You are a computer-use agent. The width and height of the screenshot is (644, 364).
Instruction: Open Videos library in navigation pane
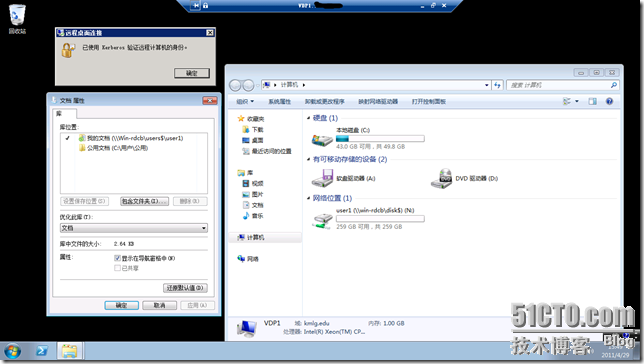pos(252,183)
